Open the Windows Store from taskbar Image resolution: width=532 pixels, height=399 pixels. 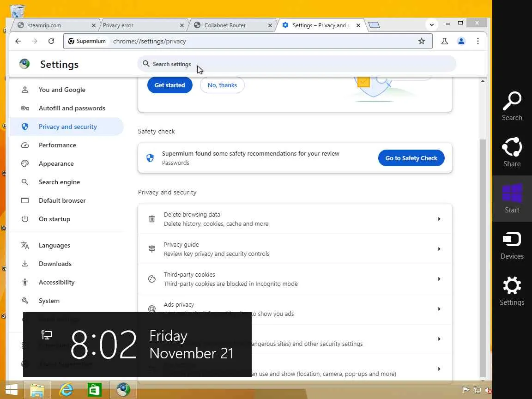pyautogui.click(x=94, y=389)
